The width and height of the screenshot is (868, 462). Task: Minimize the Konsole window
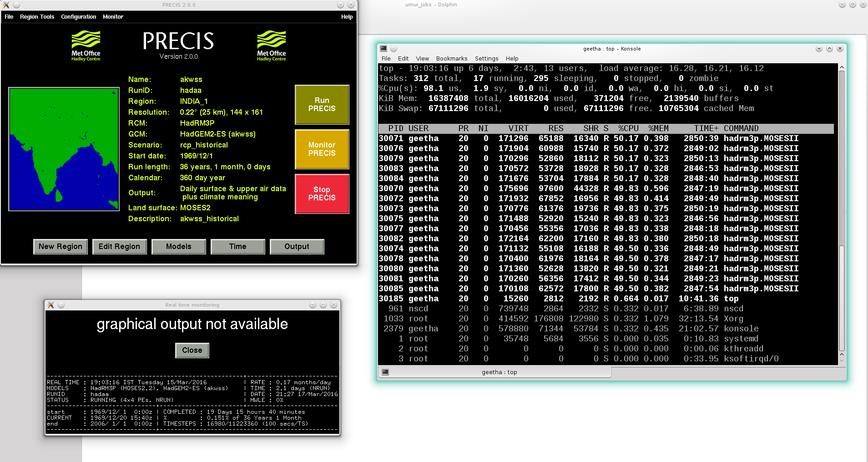click(x=819, y=49)
